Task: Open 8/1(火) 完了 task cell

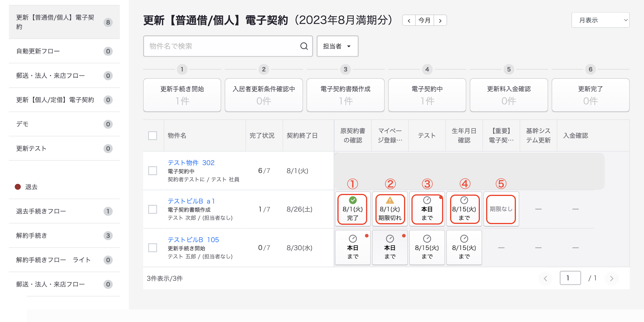Action: tap(352, 209)
